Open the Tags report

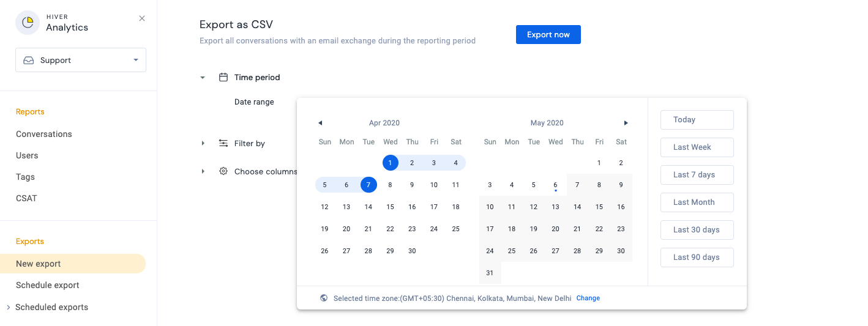point(25,177)
